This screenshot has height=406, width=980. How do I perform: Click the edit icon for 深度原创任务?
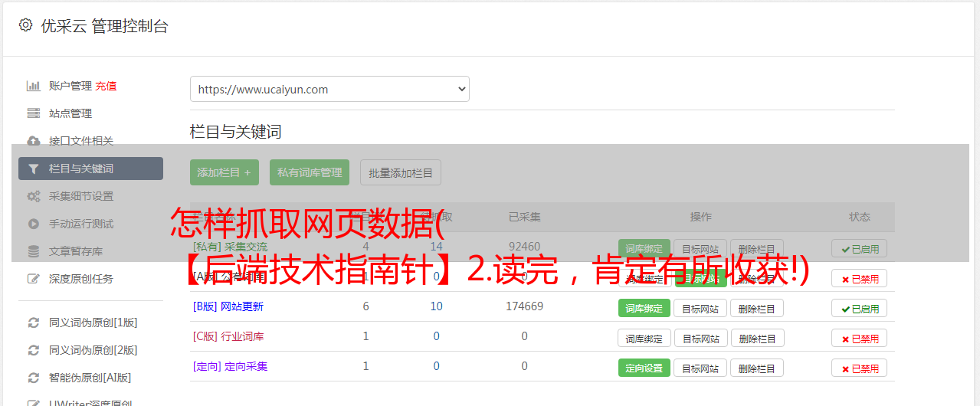[33, 279]
